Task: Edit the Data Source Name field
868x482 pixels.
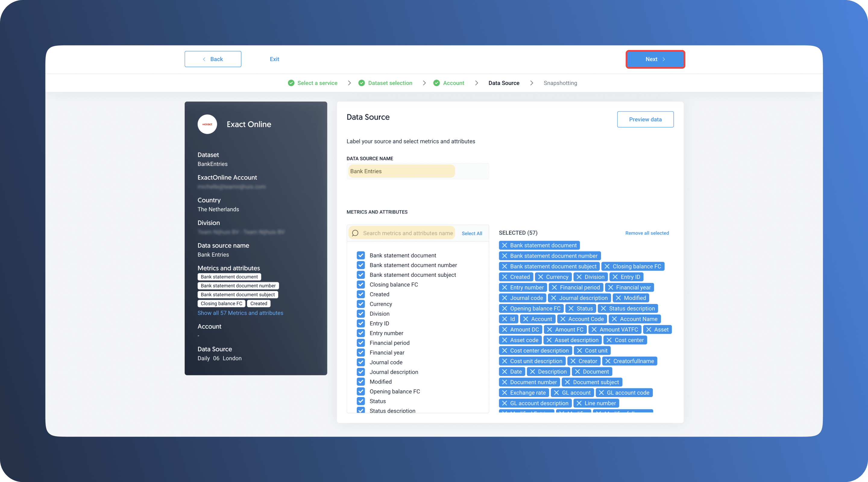Action: (417, 171)
